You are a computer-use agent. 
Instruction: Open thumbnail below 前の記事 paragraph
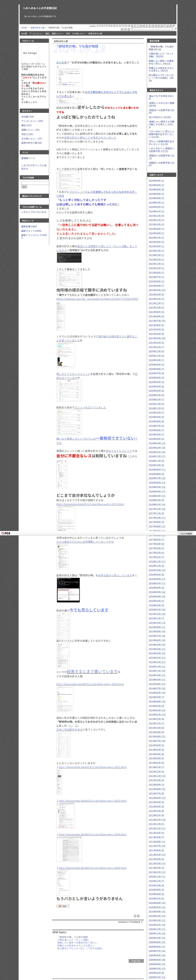(69, 77)
